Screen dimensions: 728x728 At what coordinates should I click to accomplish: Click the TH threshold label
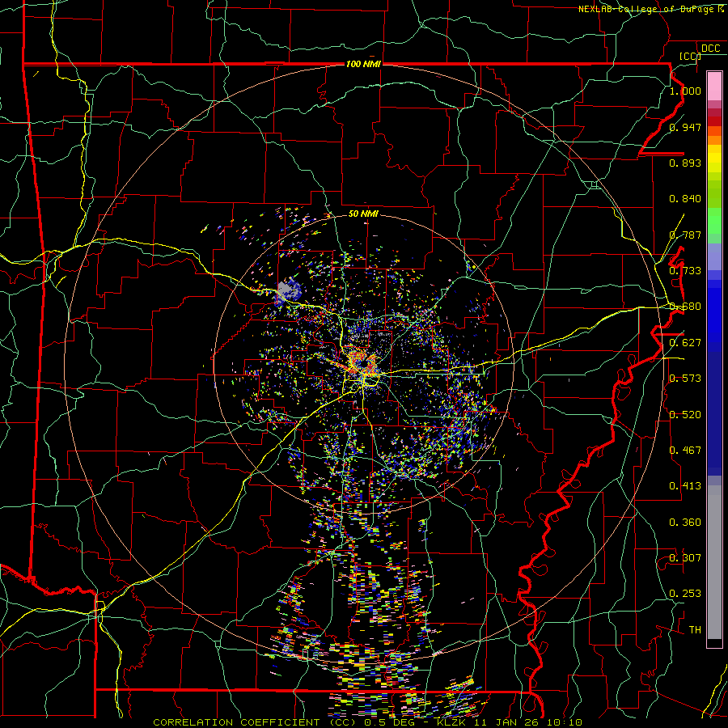click(x=695, y=630)
